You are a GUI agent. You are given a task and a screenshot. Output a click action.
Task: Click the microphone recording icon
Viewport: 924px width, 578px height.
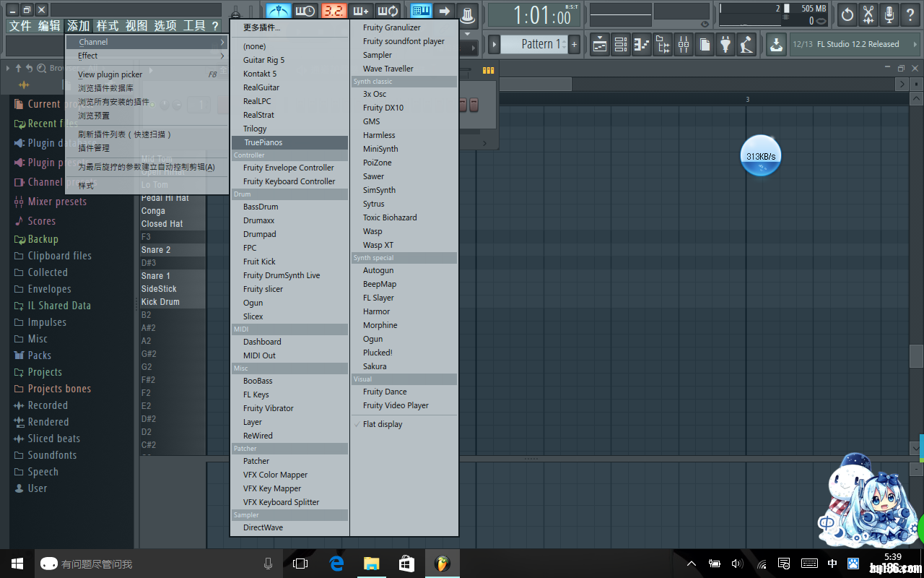click(889, 14)
